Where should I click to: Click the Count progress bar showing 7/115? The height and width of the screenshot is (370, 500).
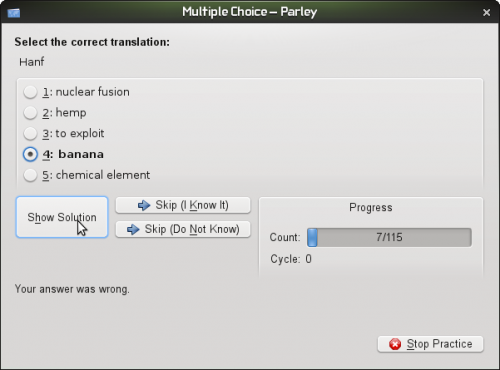pos(389,237)
